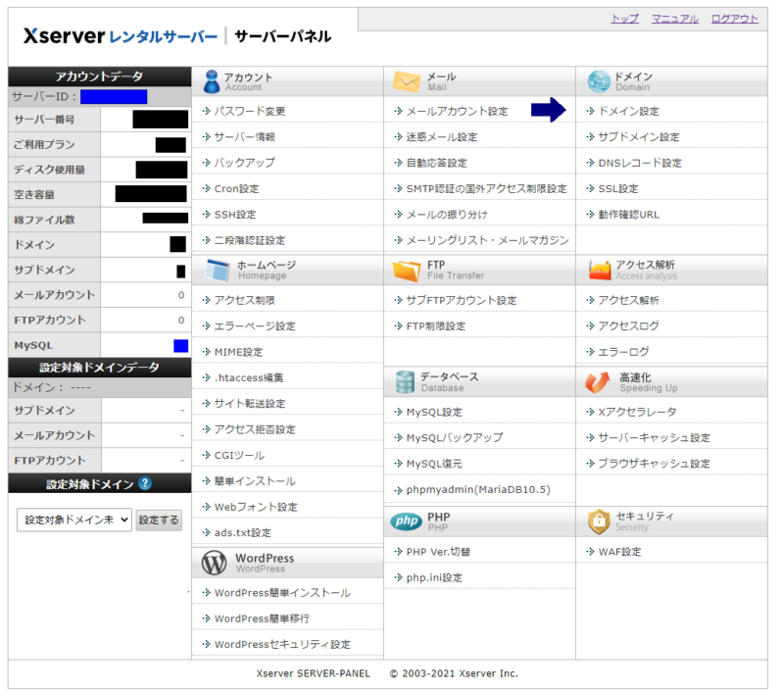This screenshot has height=695, width=784.
Task: Open 迷惑メール設定
Action: point(442,137)
